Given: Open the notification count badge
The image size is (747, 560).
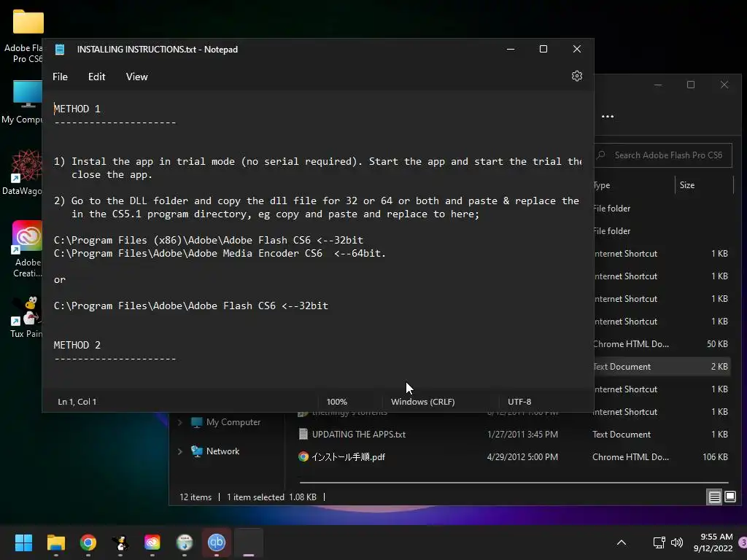Looking at the screenshot, I should coord(743,542).
